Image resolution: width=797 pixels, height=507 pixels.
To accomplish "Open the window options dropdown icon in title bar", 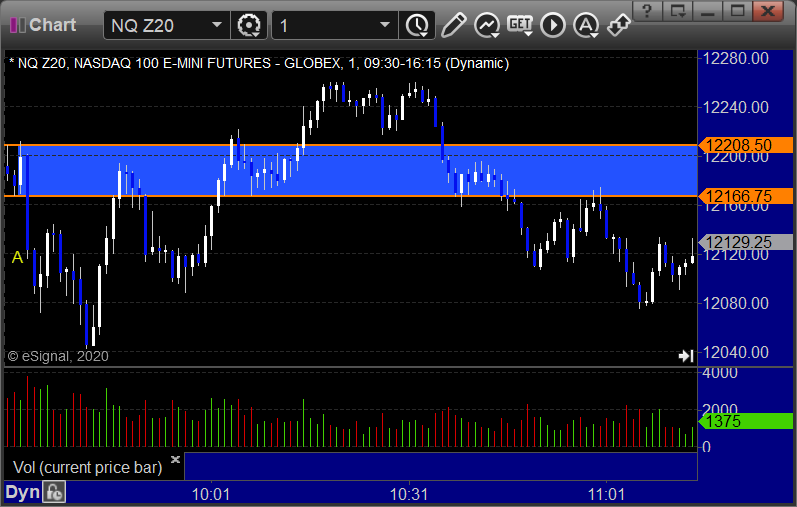I will pyautogui.click(x=678, y=11).
